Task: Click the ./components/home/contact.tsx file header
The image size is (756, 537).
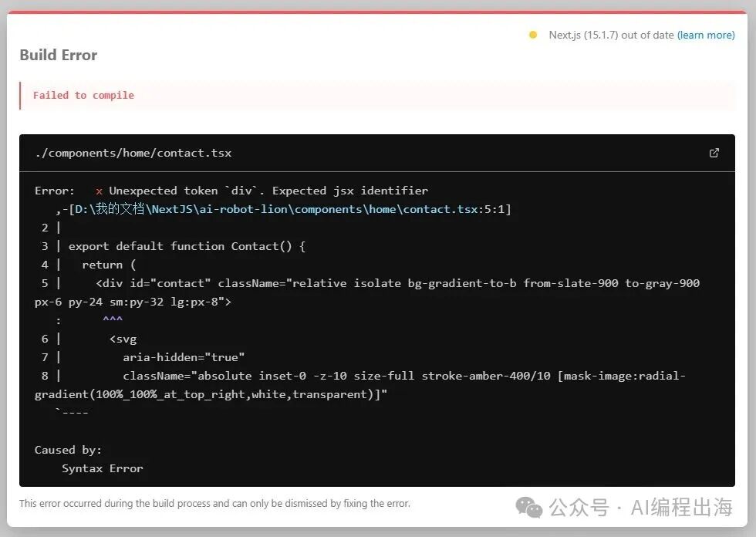Action: [x=133, y=153]
